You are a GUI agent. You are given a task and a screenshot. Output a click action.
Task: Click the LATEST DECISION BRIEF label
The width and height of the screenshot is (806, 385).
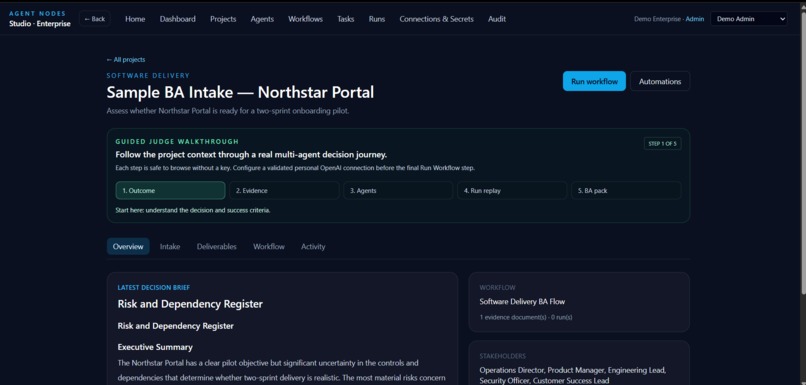click(x=154, y=288)
